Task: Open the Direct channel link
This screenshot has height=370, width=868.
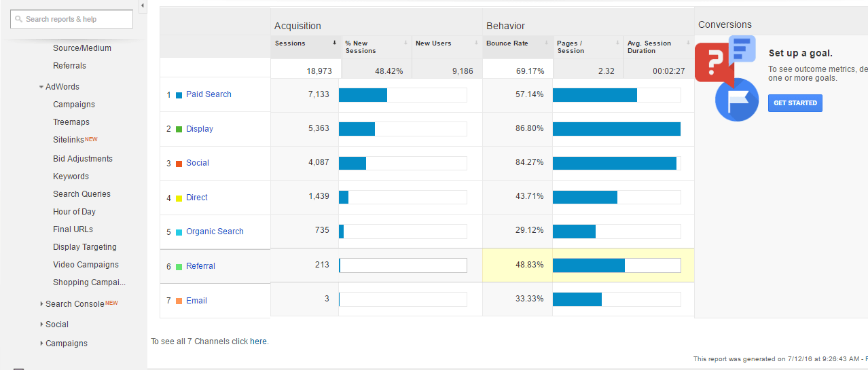Action: tap(197, 198)
